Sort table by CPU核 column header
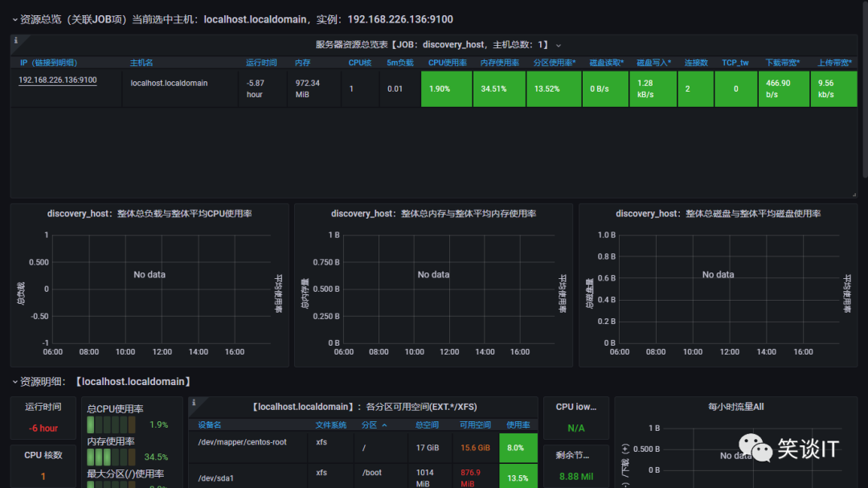Viewport: 868px width, 488px height. tap(360, 63)
